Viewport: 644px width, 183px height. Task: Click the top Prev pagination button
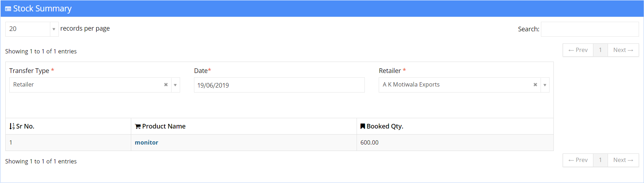pyautogui.click(x=578, y=50)
